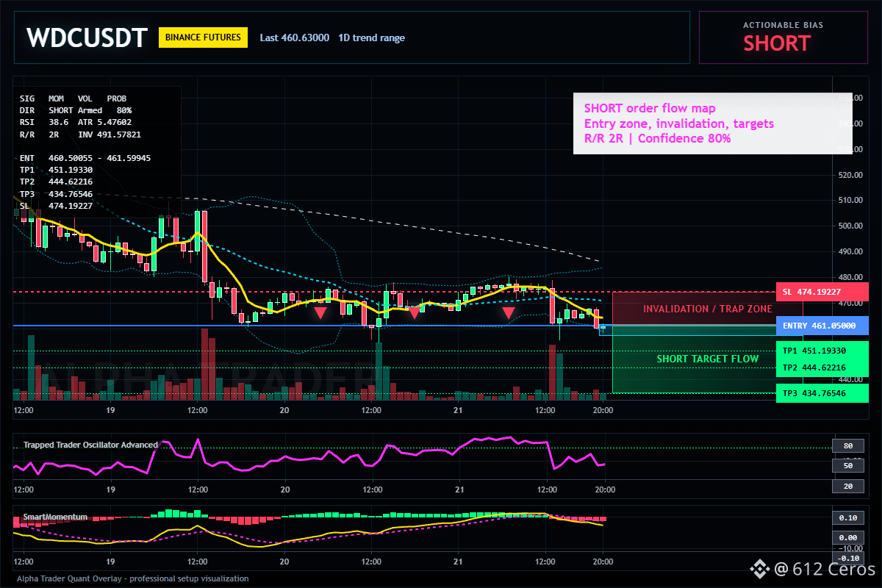Viewport: 882px width, 588px height.
Task: Click the ENTRY 461.05000 blue price tag
Action: [822, 326]
